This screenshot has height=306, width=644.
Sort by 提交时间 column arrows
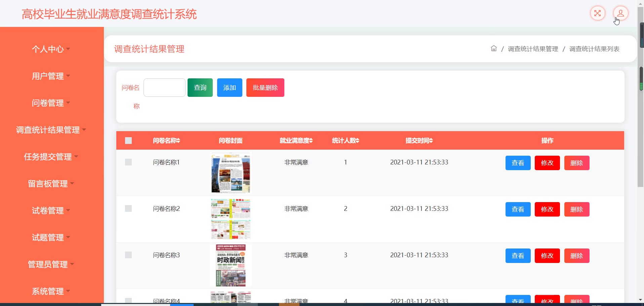pyautogui.click(x=431, y=141)
